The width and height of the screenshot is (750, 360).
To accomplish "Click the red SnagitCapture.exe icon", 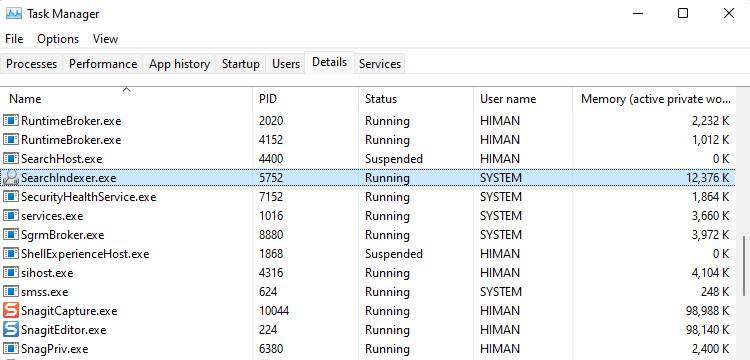I will coord(11,311).
